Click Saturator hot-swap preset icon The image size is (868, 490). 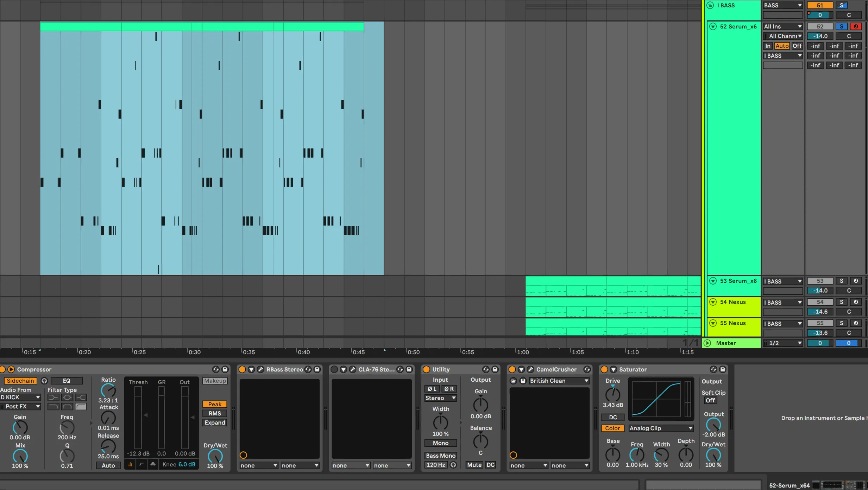click(713, 369)
